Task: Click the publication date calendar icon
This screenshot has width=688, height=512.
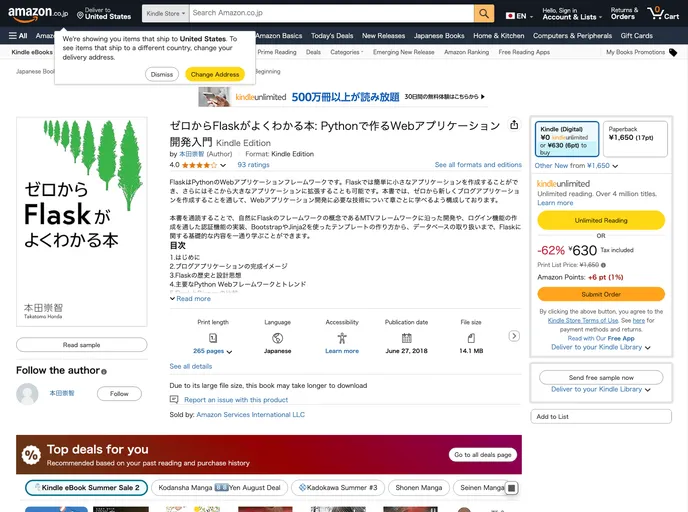Action: pyautogui.click(x=406, y=338)
